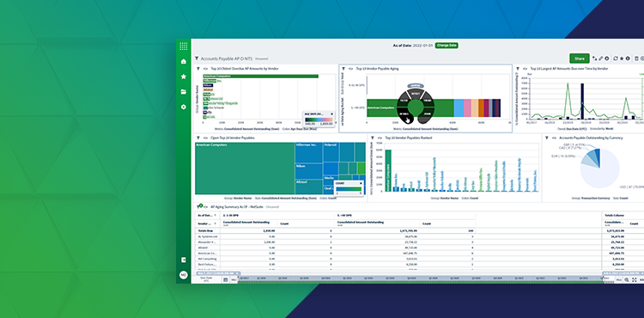Click the refresh icon in the dashboard toolbar
The width and height of the screenshot is (644, 318).
click(x=616, y=58)
